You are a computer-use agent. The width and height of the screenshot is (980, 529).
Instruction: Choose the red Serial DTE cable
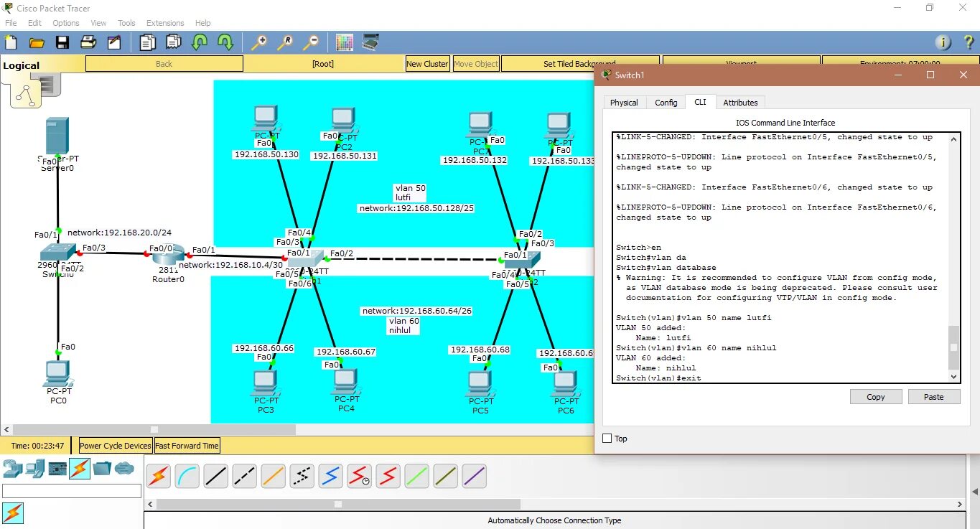388,477
